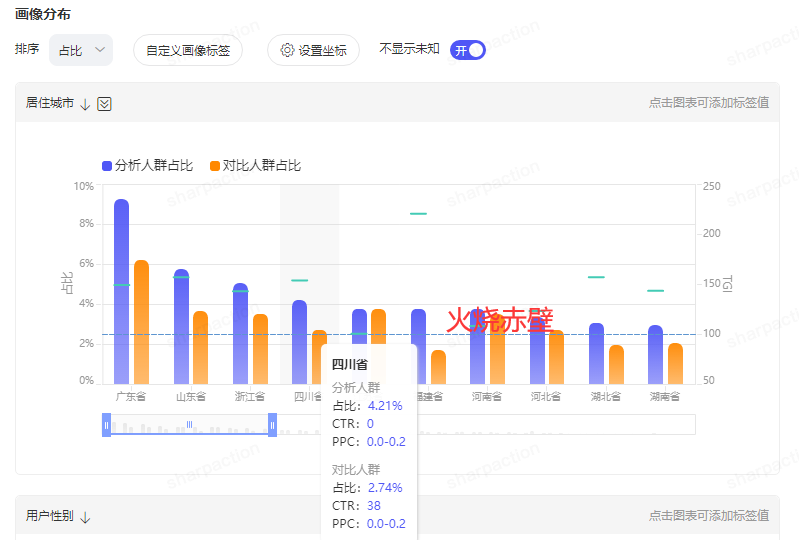Viewport: 799px width, 540px height.
Task: Click the orange bar for 山东省
Action: (x=201, y=347)
